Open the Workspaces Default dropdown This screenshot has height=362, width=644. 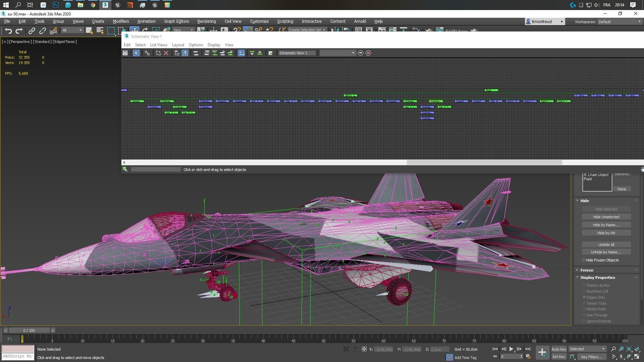tap(620, 22)
